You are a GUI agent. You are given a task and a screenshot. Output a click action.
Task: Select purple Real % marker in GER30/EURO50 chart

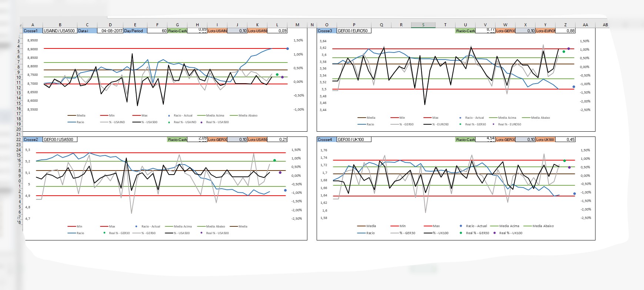click(569, 49)
